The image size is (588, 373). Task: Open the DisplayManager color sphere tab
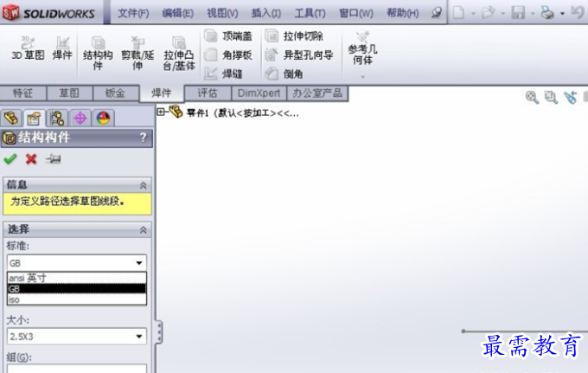pos(103,119)
